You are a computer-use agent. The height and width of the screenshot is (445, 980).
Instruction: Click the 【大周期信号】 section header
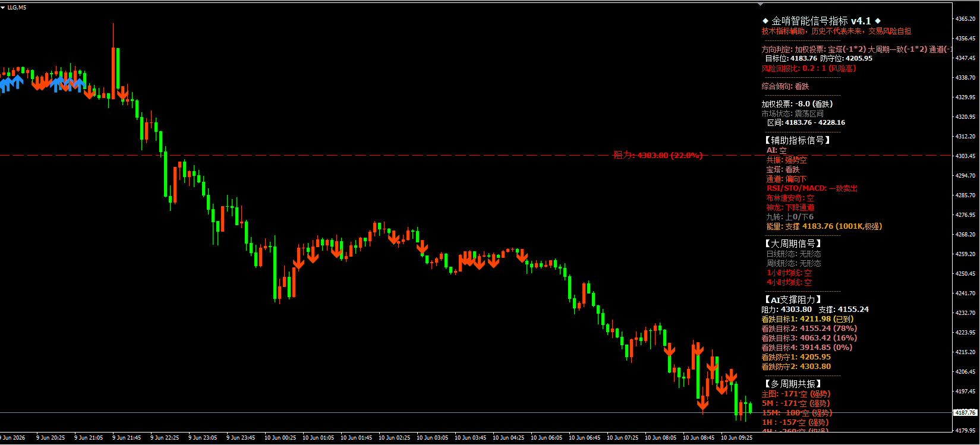pos(794,244)
